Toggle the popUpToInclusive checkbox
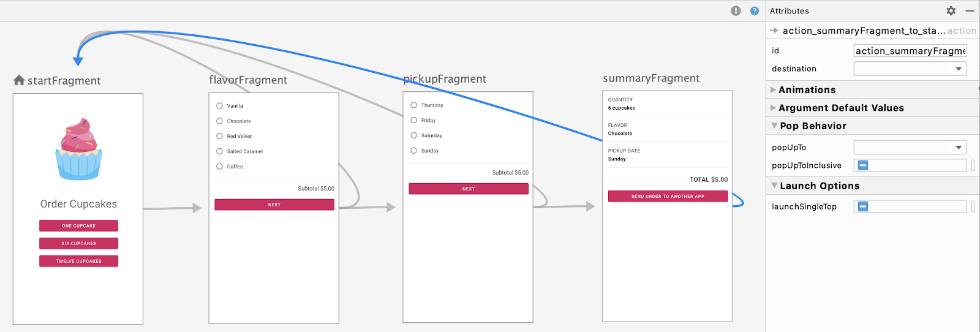This screenshot has width=980, height=332. 863,165
